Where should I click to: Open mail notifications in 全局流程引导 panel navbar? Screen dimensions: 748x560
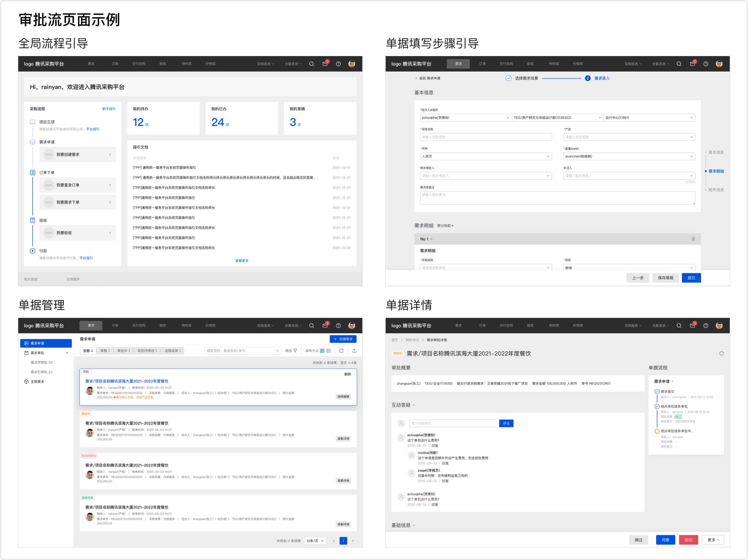pos(325,63)
